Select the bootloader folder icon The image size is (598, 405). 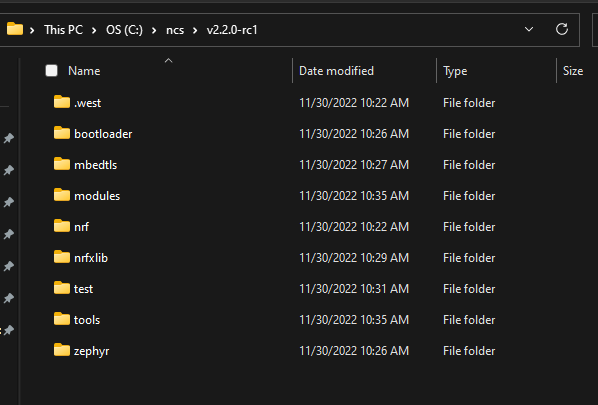pyautogui.click(x=62, y=133)
